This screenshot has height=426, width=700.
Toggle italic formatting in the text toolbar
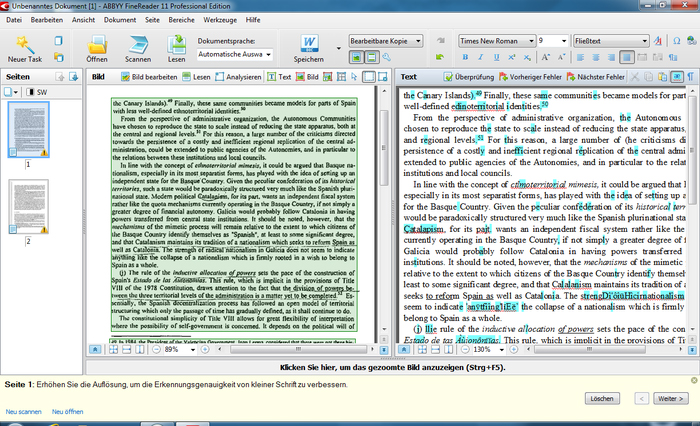click(x=480, y=58)
